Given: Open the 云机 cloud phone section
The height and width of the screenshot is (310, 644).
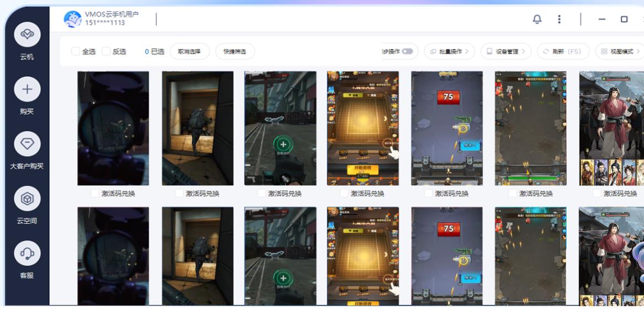Looking at the screenshot, I should (26, 34).
